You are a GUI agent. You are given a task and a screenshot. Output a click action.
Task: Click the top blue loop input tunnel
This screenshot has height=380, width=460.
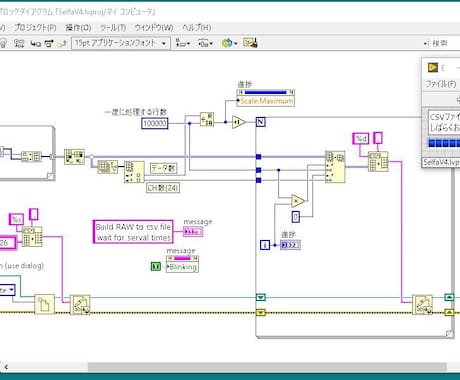(259, 157)
